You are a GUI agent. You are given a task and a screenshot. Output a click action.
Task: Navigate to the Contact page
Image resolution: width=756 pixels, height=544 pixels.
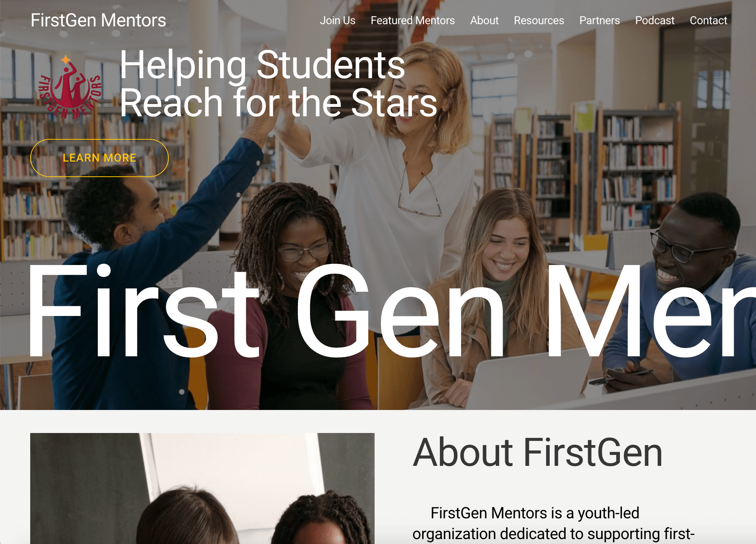click(708, 20)
